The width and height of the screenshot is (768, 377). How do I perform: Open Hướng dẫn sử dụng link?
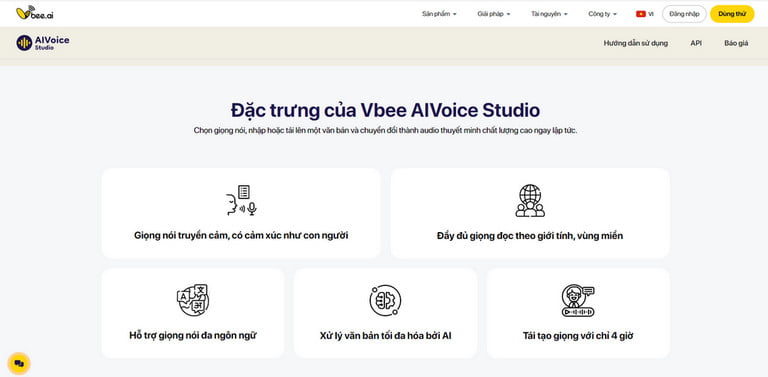[636, 43]
